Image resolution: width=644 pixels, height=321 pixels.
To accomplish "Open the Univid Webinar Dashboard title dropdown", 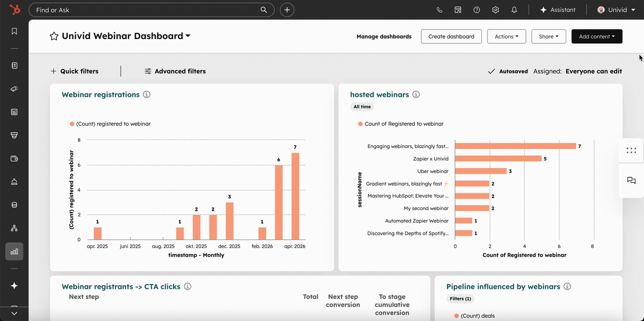I will [x=186, y=36].
